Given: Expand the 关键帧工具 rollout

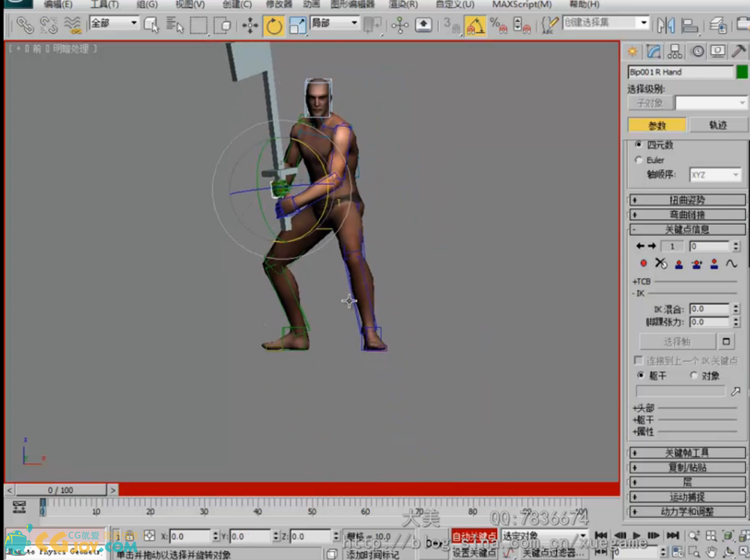Looking at the screenshot, I should click(687, 453).
